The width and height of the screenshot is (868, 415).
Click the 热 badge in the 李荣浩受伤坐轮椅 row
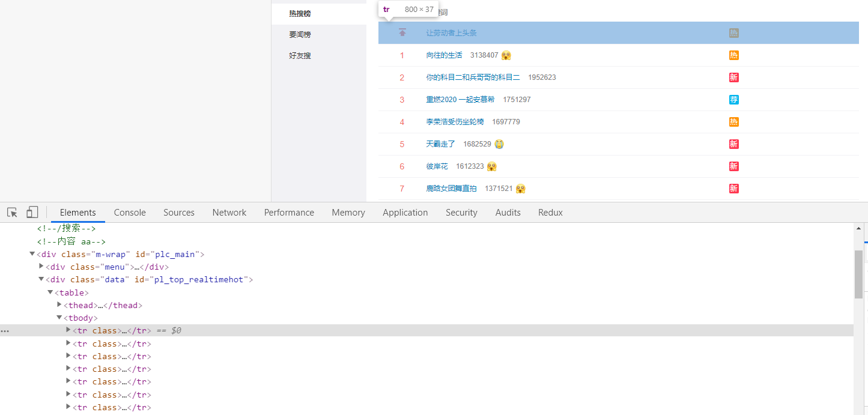(733, 122)
